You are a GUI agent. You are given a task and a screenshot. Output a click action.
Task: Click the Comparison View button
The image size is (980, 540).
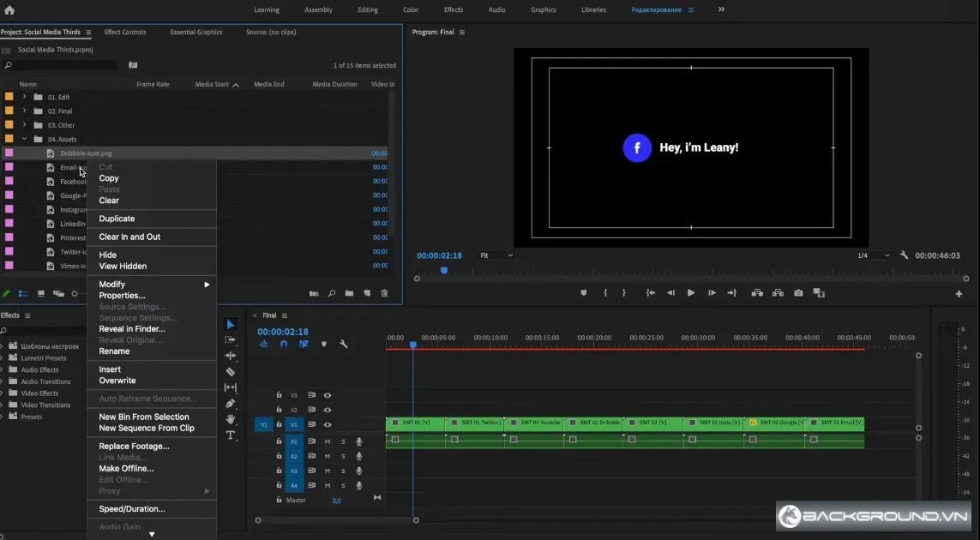pyautogui.click(x=819, y=292)
